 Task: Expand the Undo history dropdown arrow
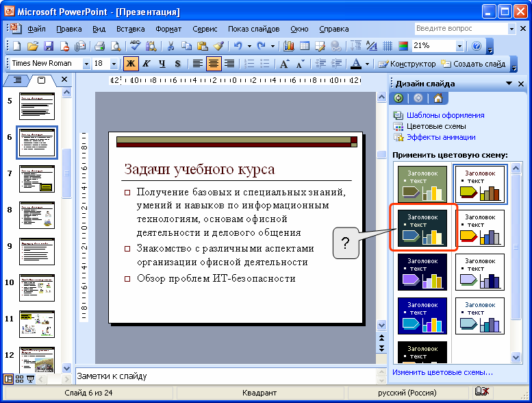click(249, 46)
